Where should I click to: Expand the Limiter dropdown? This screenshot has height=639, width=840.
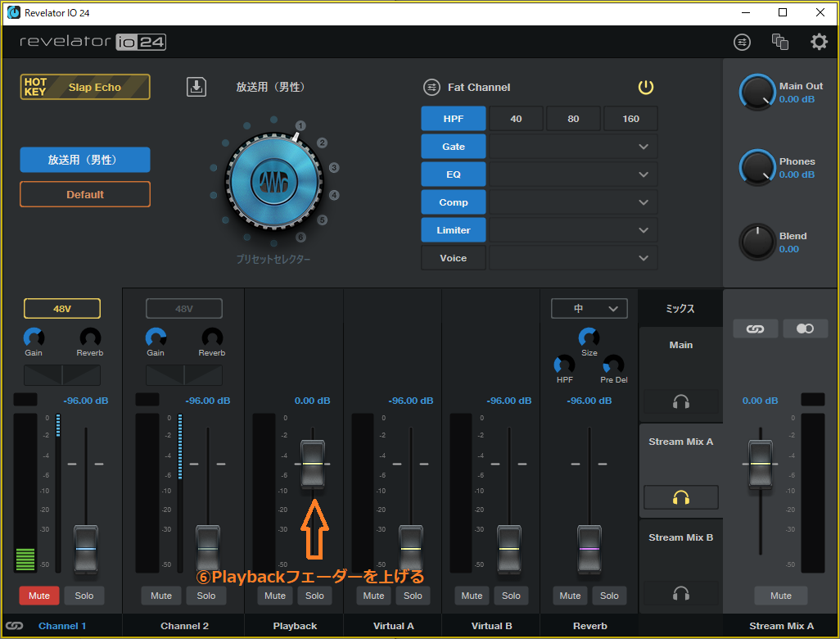pyautogui.click(x=573, y=230)
